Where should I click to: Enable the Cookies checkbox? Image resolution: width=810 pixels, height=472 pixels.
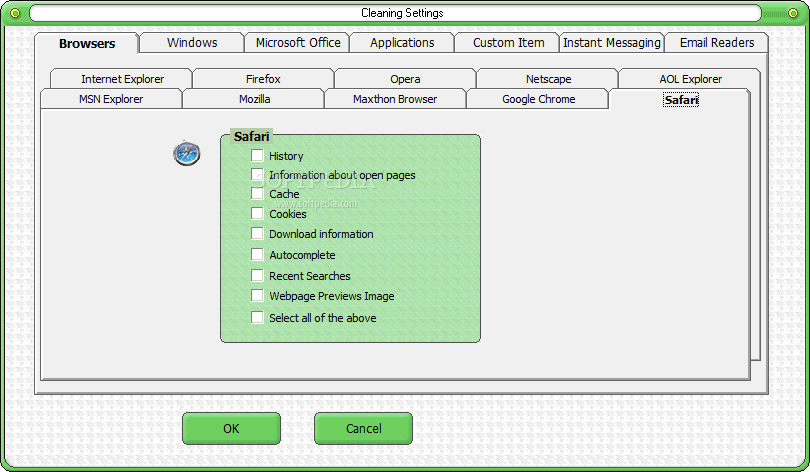257,213
